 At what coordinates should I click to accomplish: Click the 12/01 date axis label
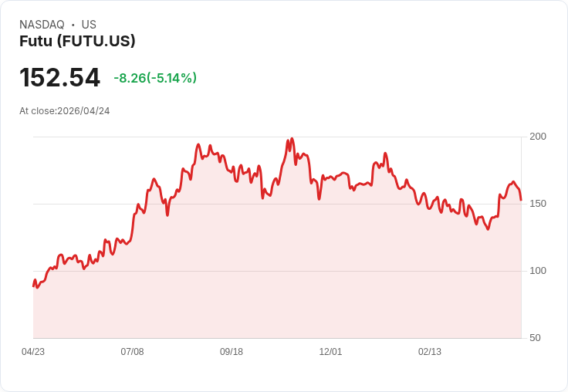pos(330,352)
